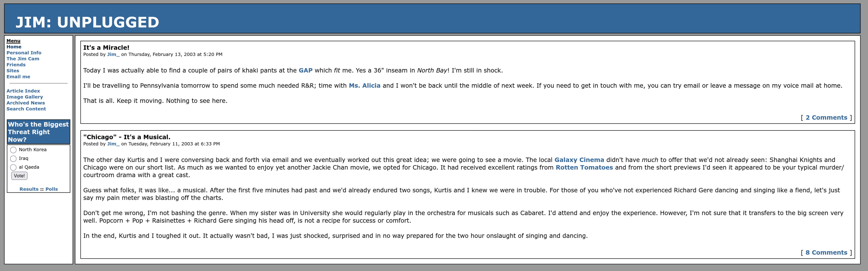The image size is (868, 271).
Task: Click the Galaxy Cinema link
Action: [579, 160]
